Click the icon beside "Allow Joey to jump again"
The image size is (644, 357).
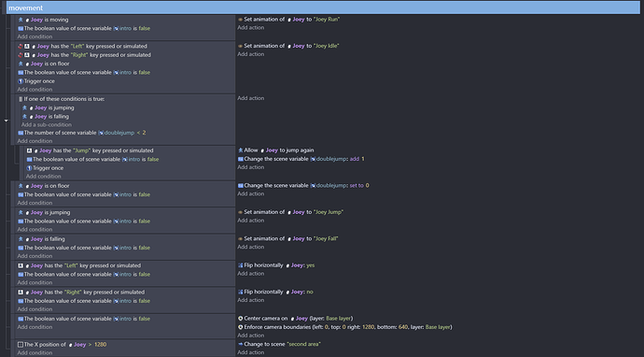[x=240, y=150]
